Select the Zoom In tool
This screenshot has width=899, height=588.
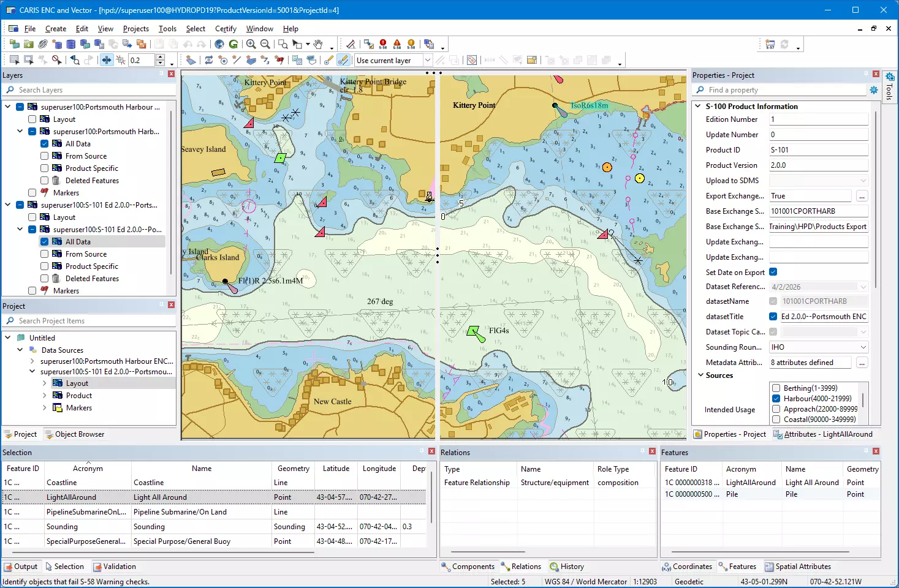tap(250, 43)
